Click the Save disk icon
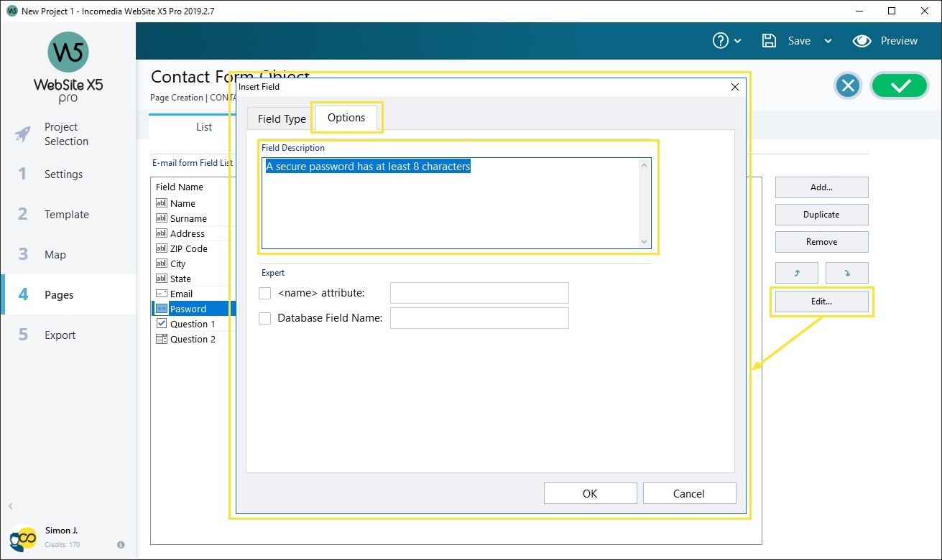 pyautogui.click(x=767, y=41)
